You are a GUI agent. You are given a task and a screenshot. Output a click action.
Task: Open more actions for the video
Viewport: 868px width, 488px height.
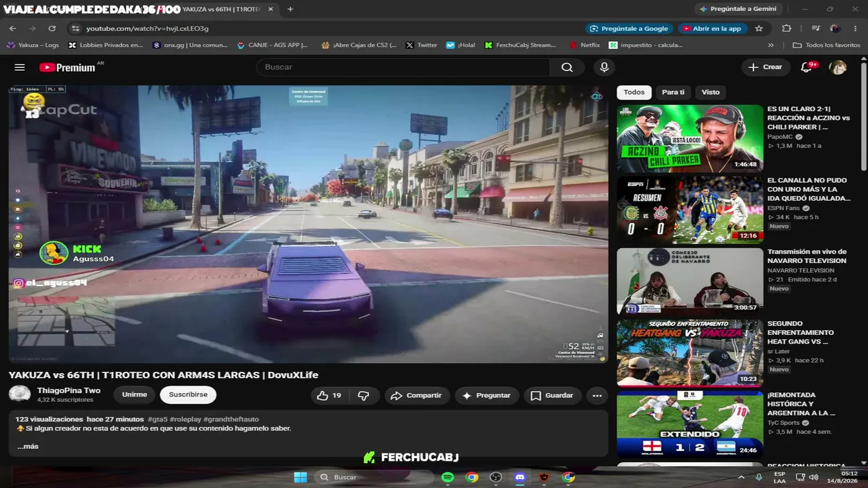point(597,395)
